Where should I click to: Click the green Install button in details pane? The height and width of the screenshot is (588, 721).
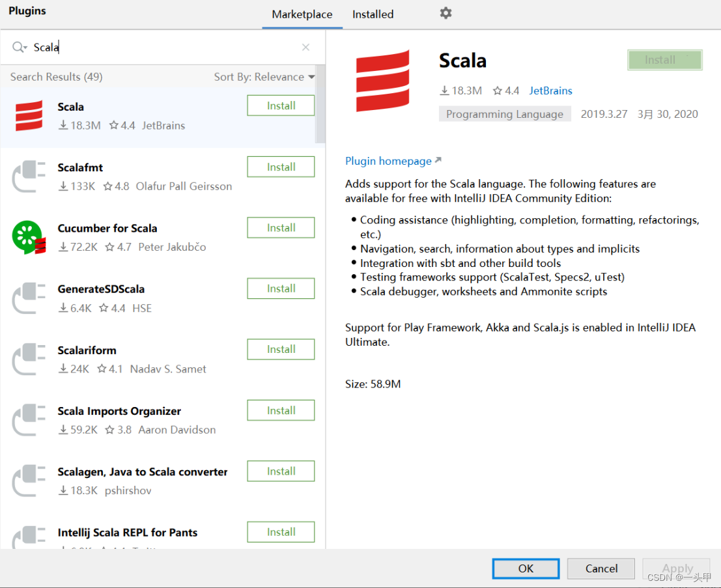point(665,60)
